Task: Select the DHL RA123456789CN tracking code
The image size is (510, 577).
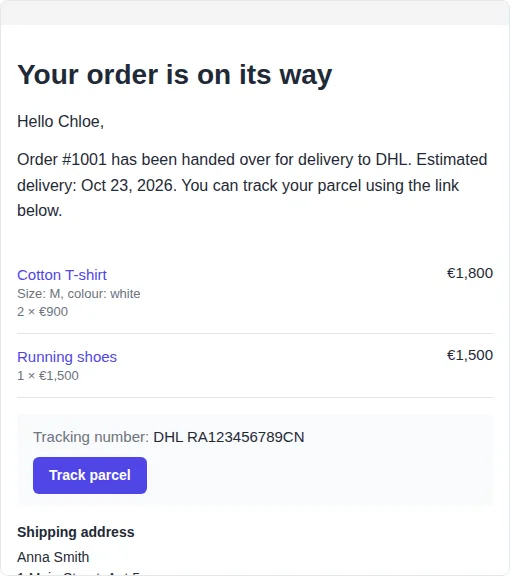Action: (229, 437)
